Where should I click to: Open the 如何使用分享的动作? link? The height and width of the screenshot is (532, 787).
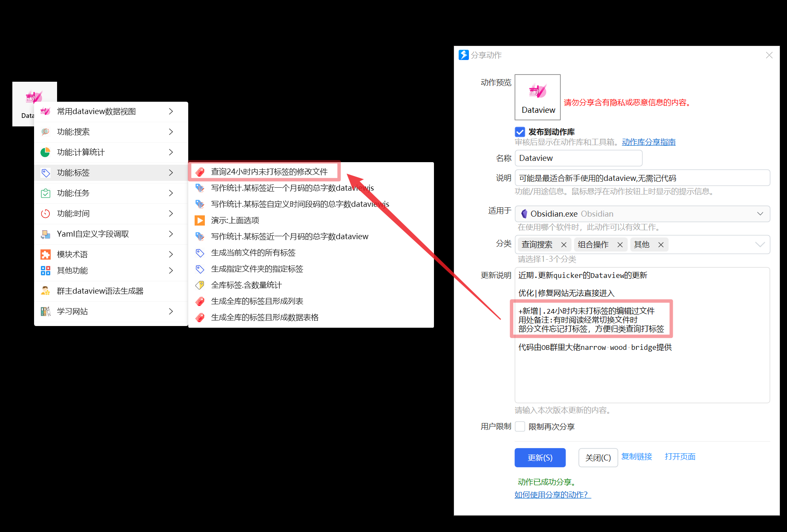[x=553, y=495]
